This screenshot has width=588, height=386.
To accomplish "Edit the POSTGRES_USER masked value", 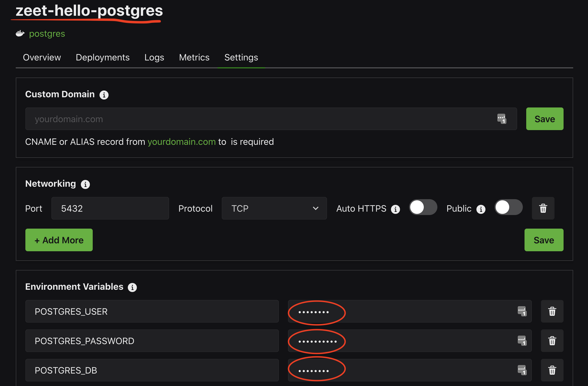I will point(410,311).
